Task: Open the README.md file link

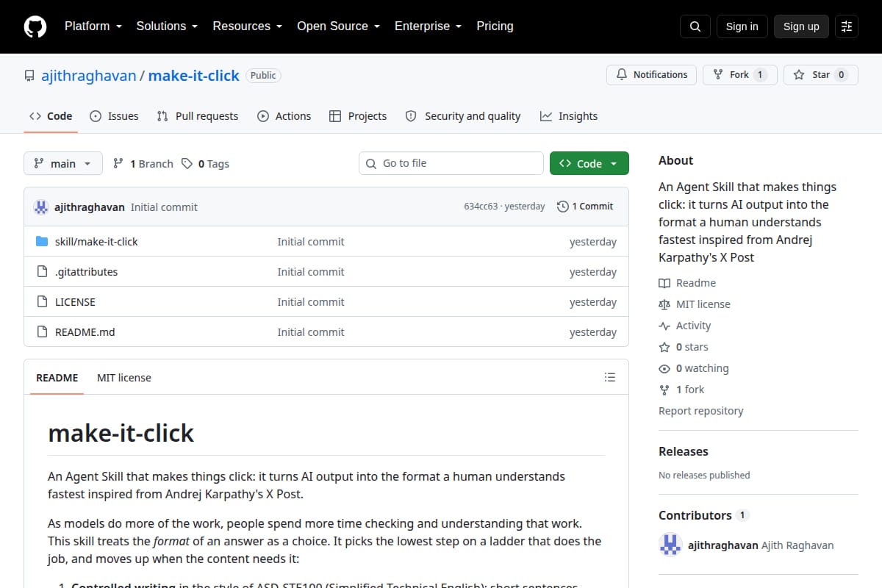Action: coord(85,331)
